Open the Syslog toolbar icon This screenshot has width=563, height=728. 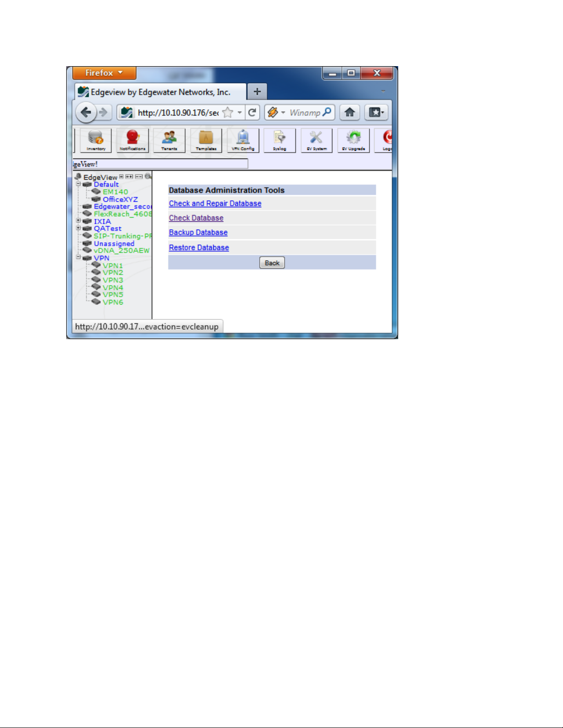[x=279, y=140]
